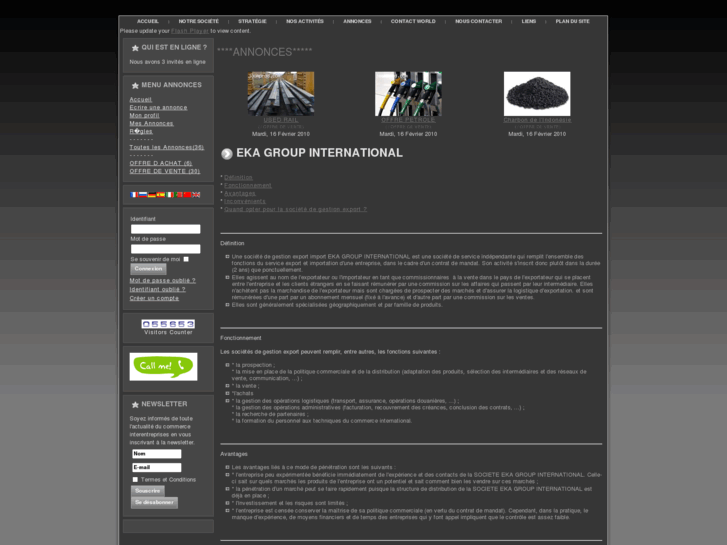Image resolution: width=727 pixels, height=545 pixels.
Task: Open the NOTRE SOCIÉTÉ menu item
Action: click(198, 21)
